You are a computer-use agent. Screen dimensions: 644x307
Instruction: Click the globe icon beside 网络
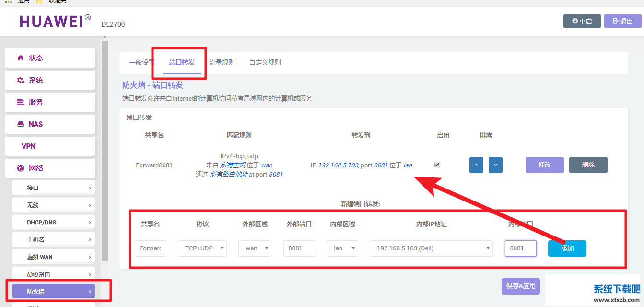point(21,168)
